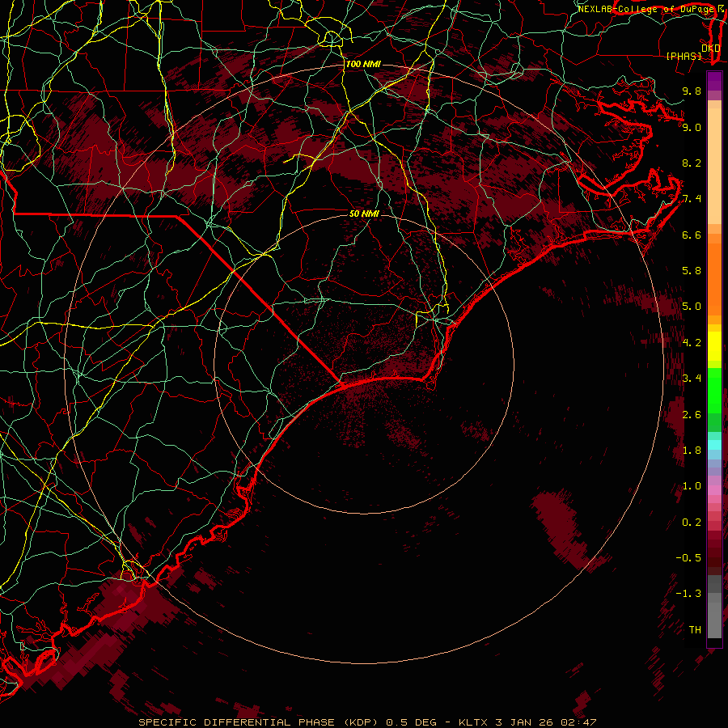Click the cyan band on the color scale
Screen dimensions: 728x728
714,445
